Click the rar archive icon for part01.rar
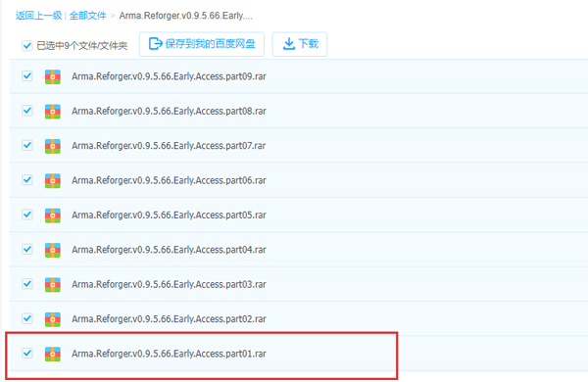 coord(53,354)
